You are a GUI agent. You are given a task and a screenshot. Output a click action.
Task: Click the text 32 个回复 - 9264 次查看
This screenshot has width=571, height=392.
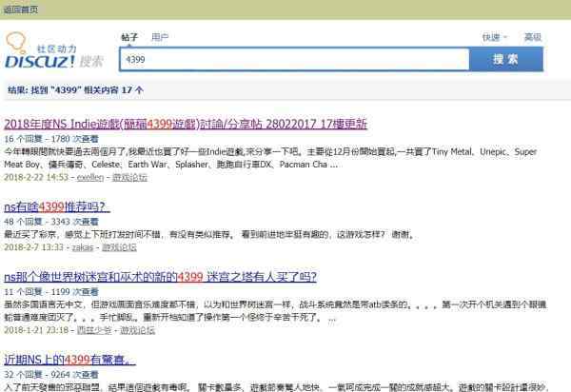click(51, 375)
